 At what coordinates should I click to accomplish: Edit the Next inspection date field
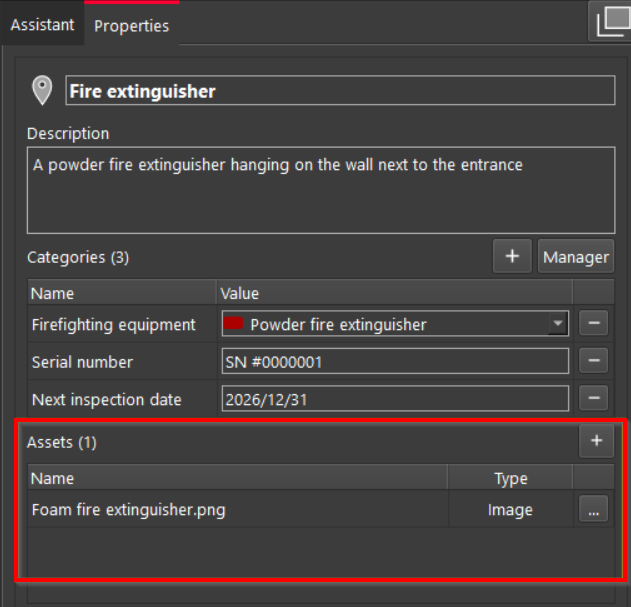(x=395, y=399)
